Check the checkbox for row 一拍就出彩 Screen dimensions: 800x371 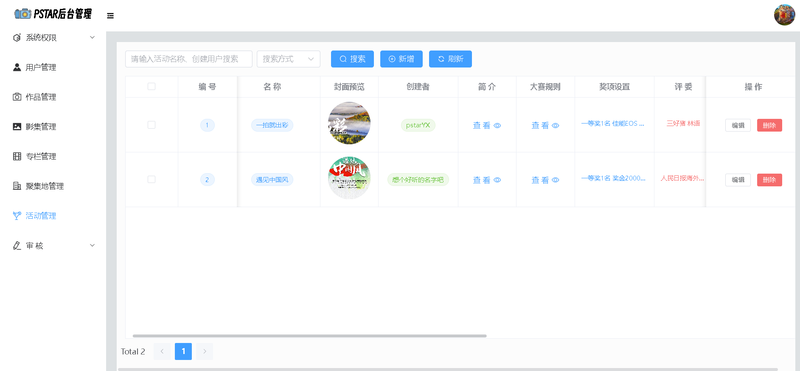click(x=152, y=125)
